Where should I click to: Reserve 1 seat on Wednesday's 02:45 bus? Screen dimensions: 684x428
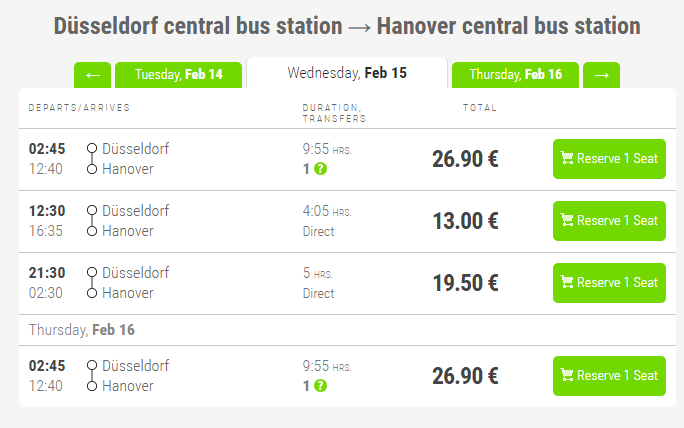point(608,159)
